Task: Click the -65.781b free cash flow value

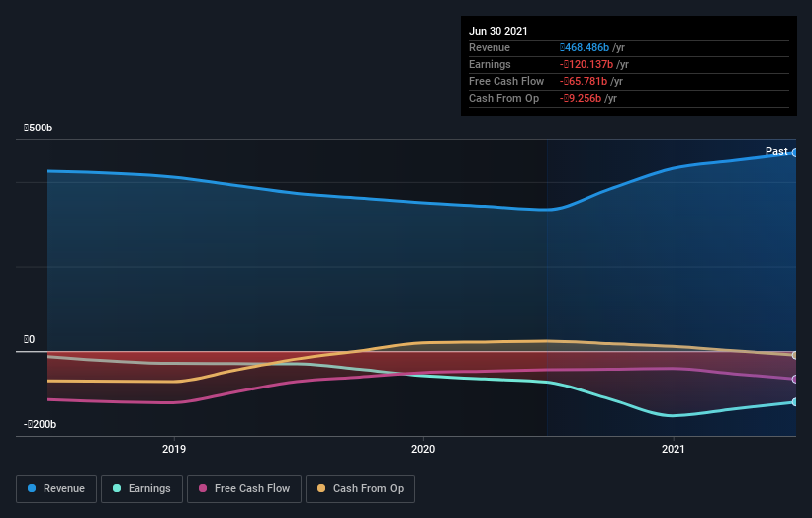Action: pos(584,81)
